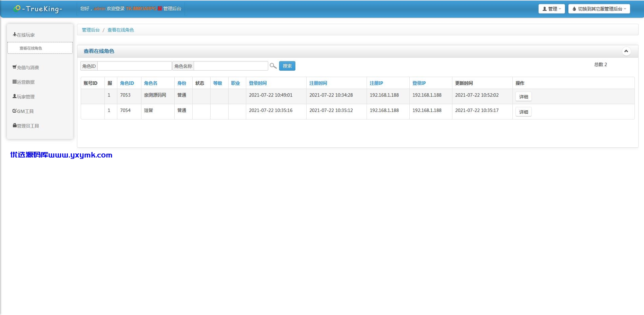Expand 充值与消费 sidebar menu
The height and width of the screenshot is (315, 644).
click(26, 68)
